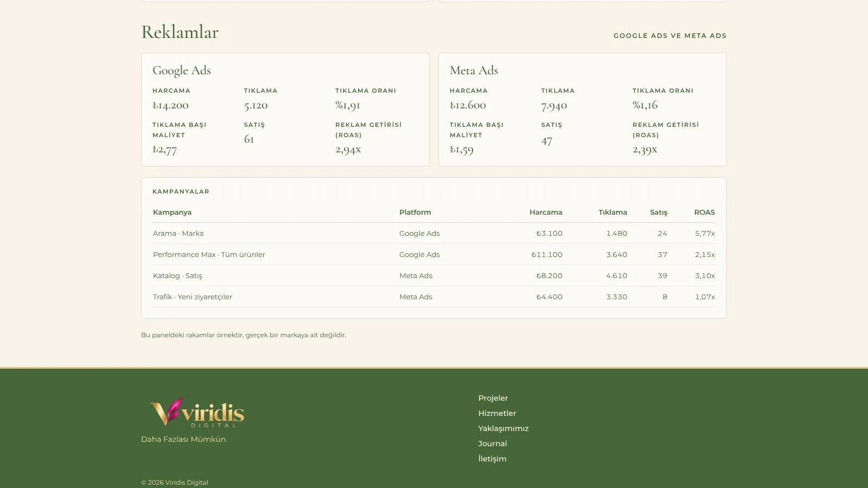Click the 5,77x ROAS cell
Screen dimensions: 868x488
coord(705,234)
